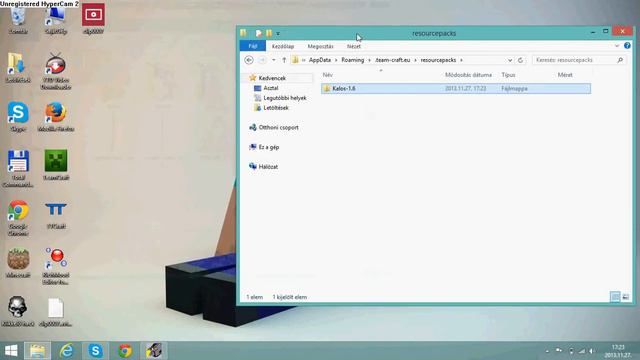640x360 pixels.
Task: Refresh the resourcepacks folder view
Action: pos(520,60)
